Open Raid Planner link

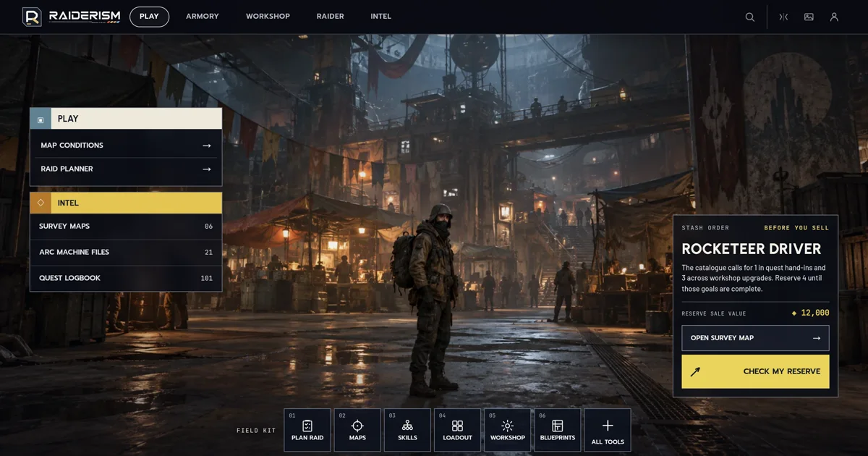pos(126,169)
